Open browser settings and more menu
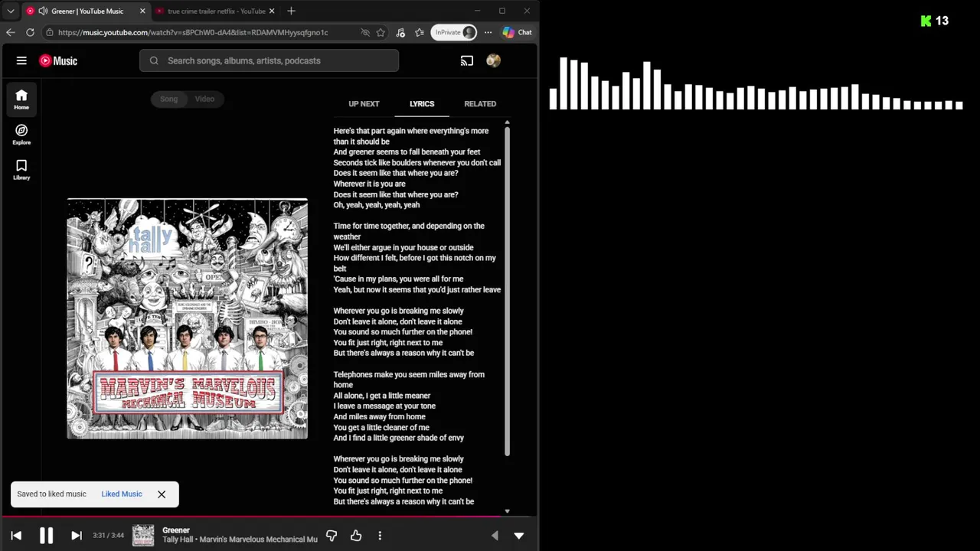Screen dimensions: 980x551 tap(488, 32)
